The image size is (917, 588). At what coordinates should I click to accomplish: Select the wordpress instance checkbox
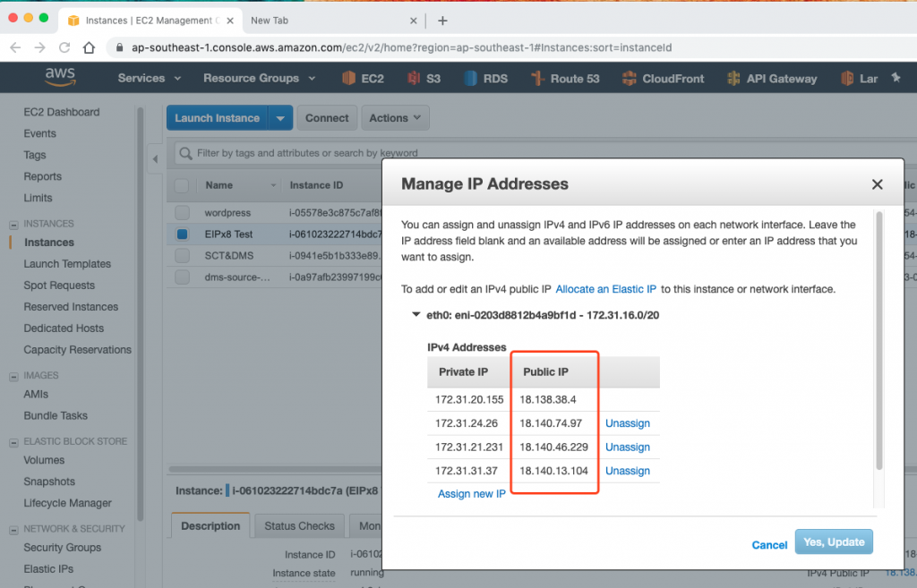[182, 213]
